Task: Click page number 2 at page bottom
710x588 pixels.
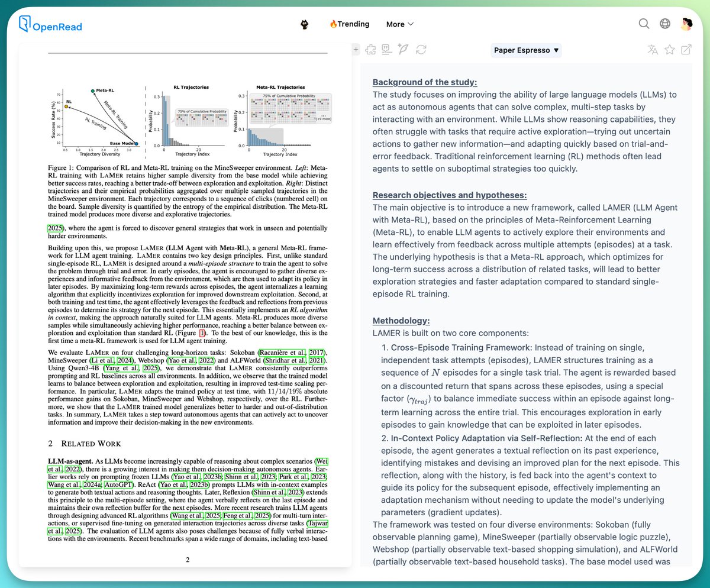Action: (x=188, y=559)
